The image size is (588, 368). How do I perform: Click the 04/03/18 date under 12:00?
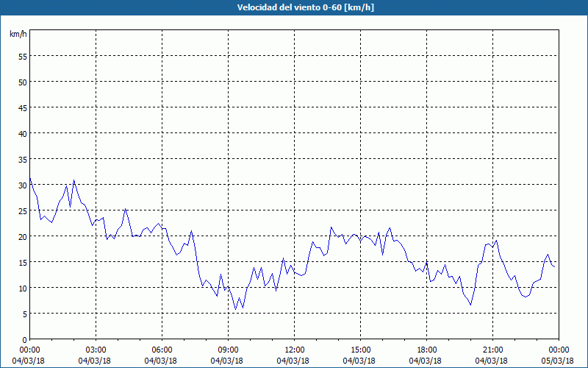(x=293, y=361)
